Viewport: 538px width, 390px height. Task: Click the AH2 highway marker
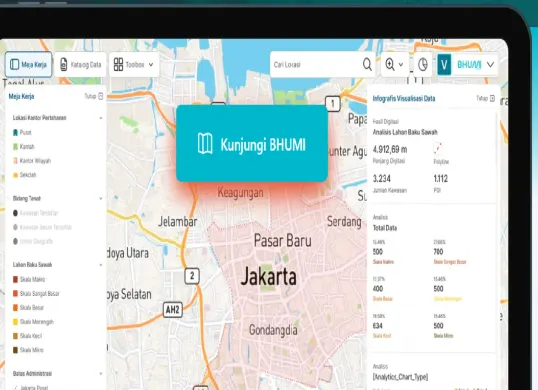pyautogui.click(x=173, y=310)
